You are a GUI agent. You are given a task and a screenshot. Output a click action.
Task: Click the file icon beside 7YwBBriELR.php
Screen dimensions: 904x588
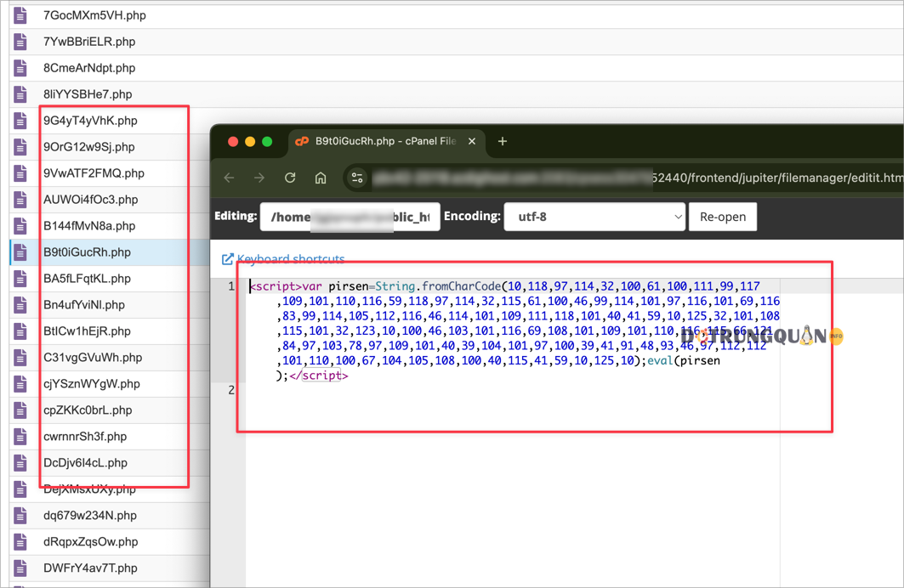click(x=20, y=42)
